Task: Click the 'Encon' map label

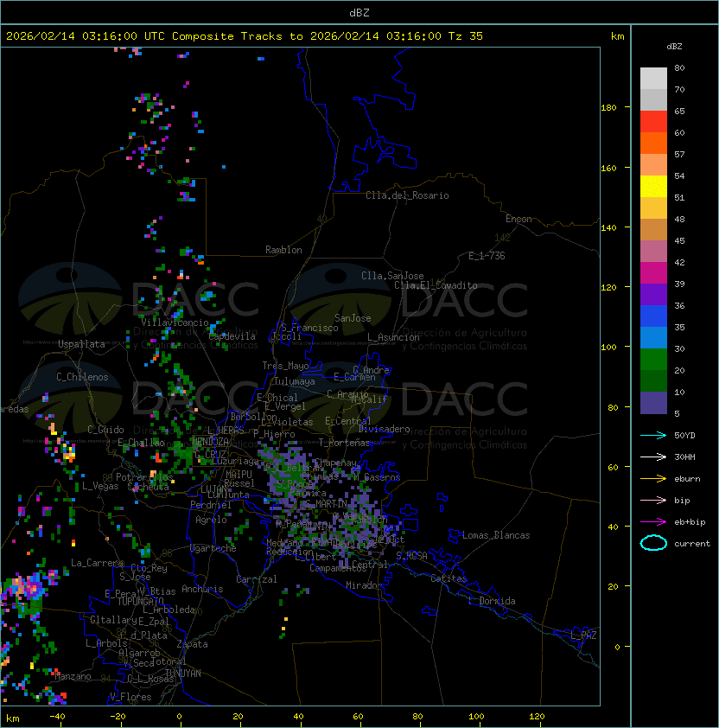Action: click(519, 219)
